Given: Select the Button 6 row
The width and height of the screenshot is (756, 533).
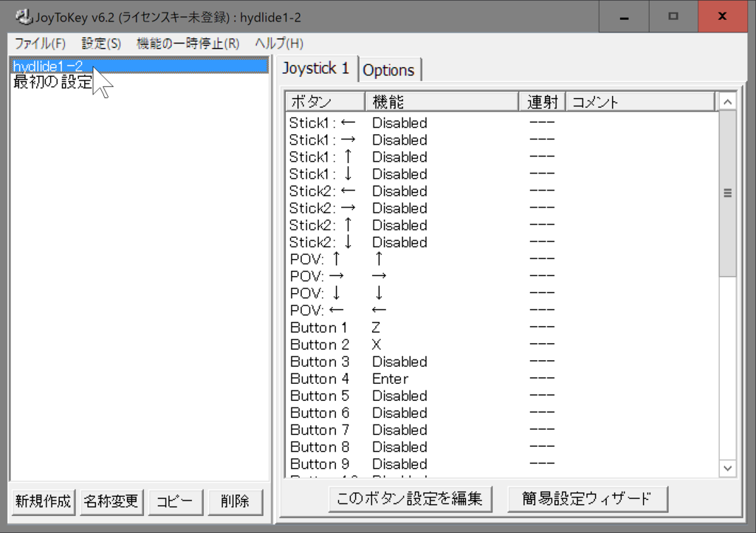Looking at the screenshot, I should coord(501,413).
